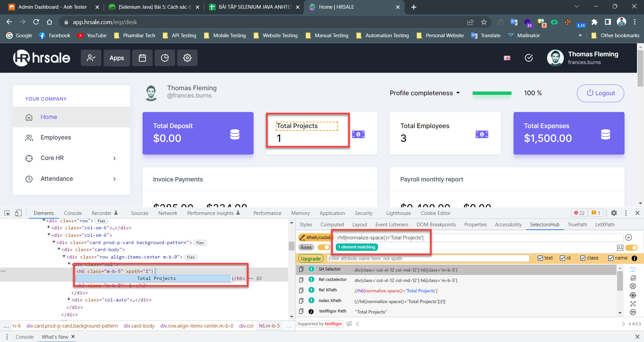The height and width of the screenshot is (342, 644).
Task: Toggle device toolbar icon in DevTools
Action: (x=18, y=213)
